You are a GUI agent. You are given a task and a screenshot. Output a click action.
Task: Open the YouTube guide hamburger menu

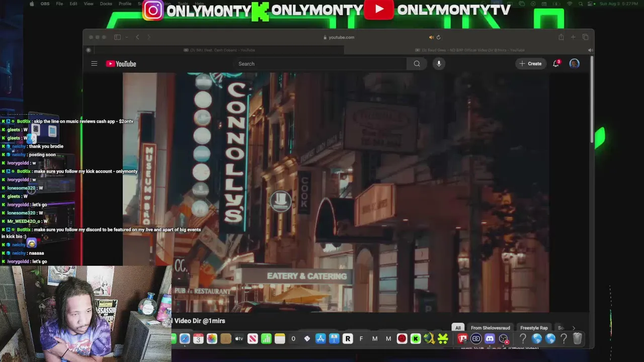pos(94,64)
